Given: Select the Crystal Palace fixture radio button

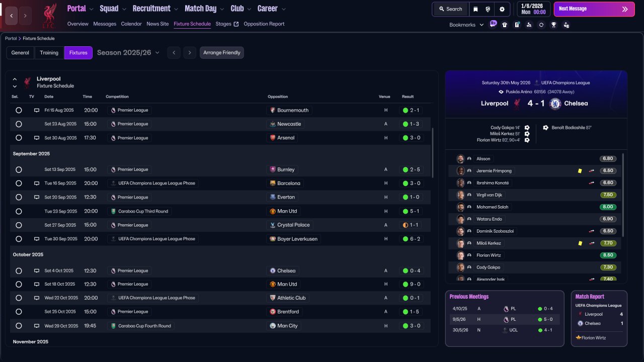Looking at the screenshot, I should [19, 225].
